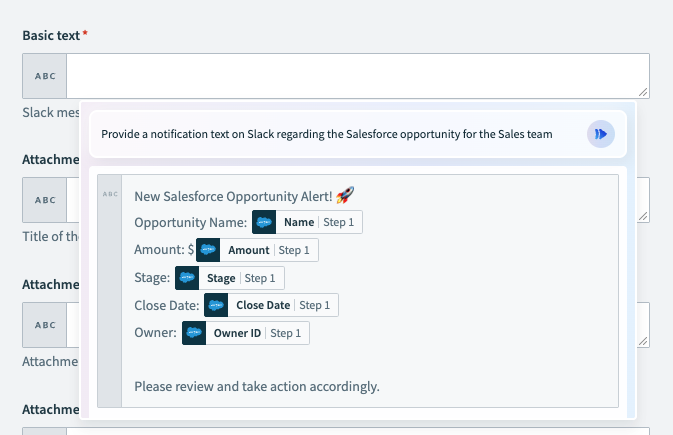
Task: Click ABC badge in generated text preview
Action: 110,194
